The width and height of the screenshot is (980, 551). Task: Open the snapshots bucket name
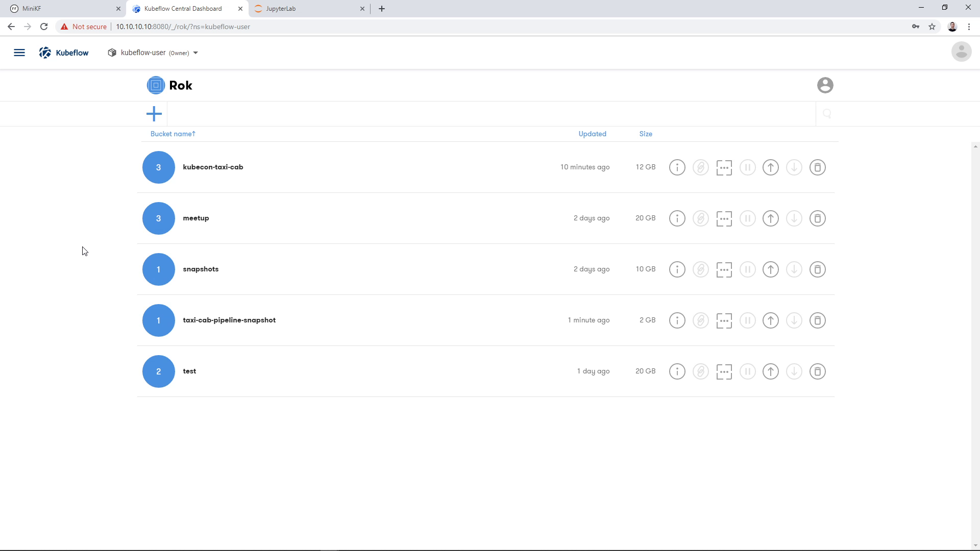201,269
